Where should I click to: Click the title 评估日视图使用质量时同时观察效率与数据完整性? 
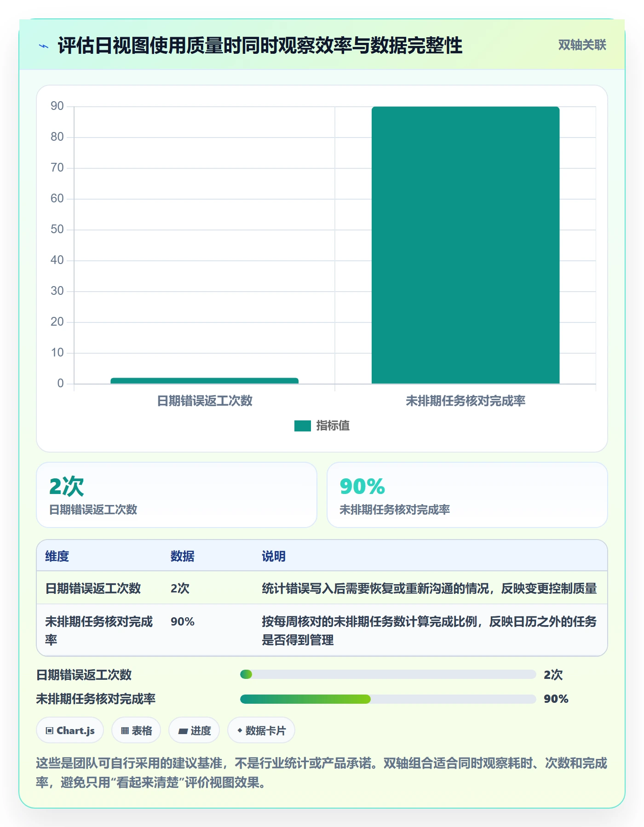pos(260,46)
